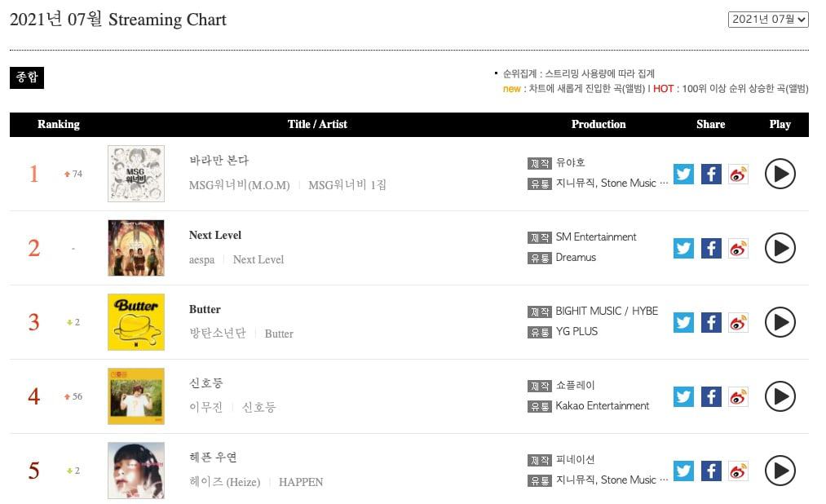Share 헤픈 우연 on Facebook

coord(711,471)
